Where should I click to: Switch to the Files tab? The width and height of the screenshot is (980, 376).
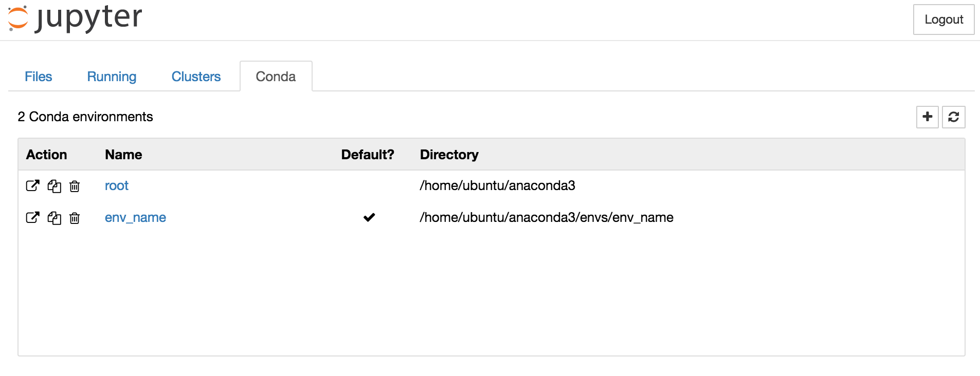pos(39,77)
